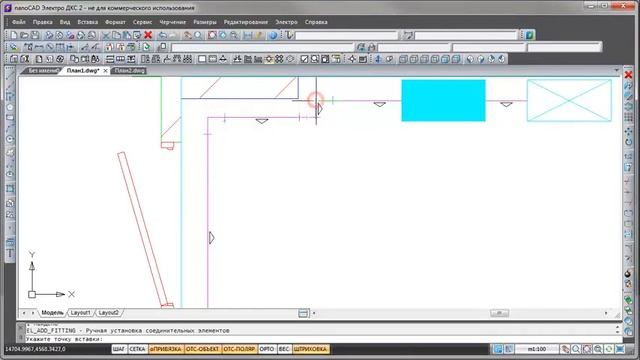Open the Вид menu

(65, 22)
